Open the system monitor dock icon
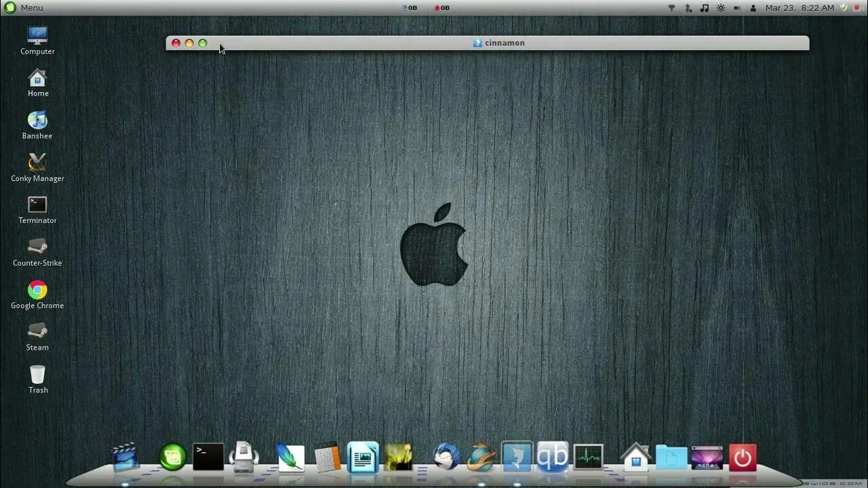The height and width of the screenshot is (488, 868). coord(588,457)
